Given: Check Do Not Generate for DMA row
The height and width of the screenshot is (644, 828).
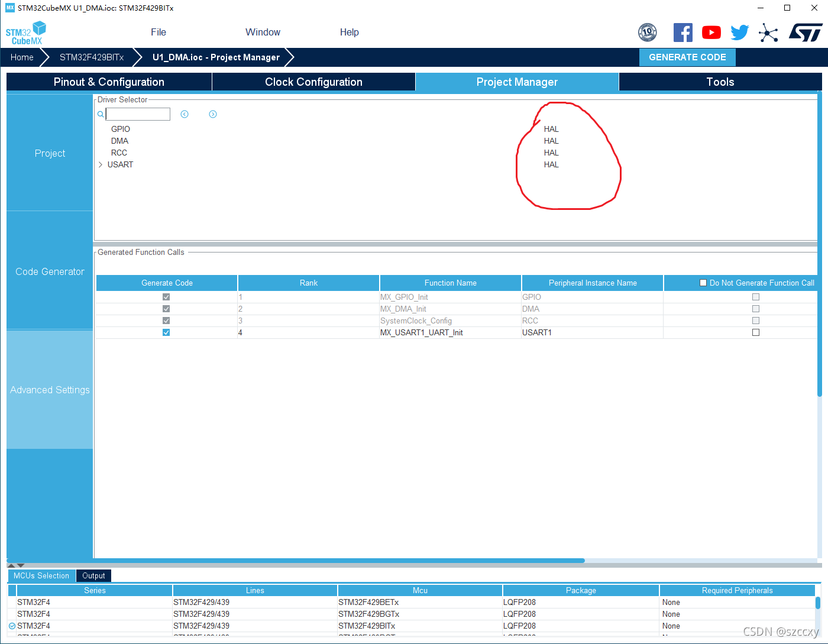Looking at the screenshot, I should click(756, 309).
